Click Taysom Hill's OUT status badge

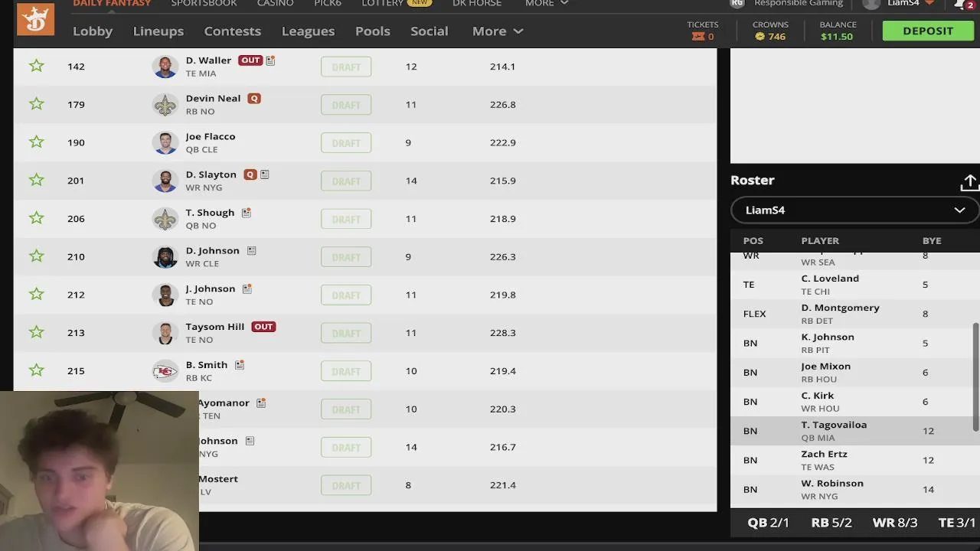(x=263, y=327)
